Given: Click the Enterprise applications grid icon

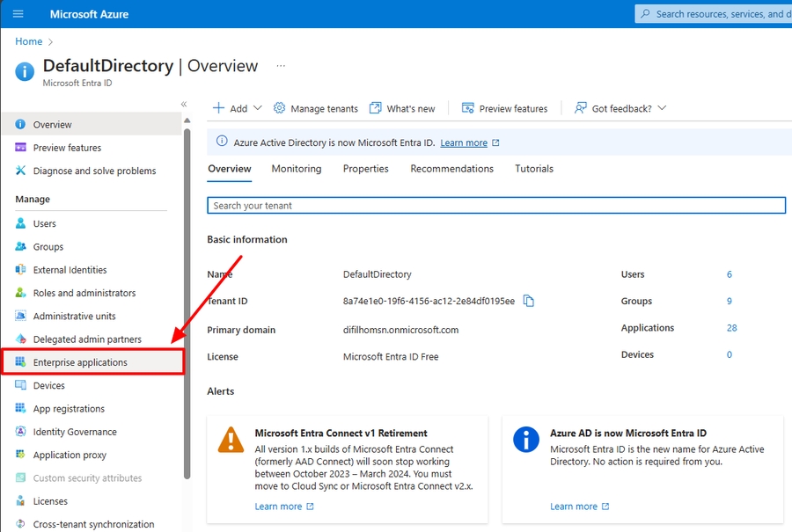Looking at the screenshot, I should 21,362.
